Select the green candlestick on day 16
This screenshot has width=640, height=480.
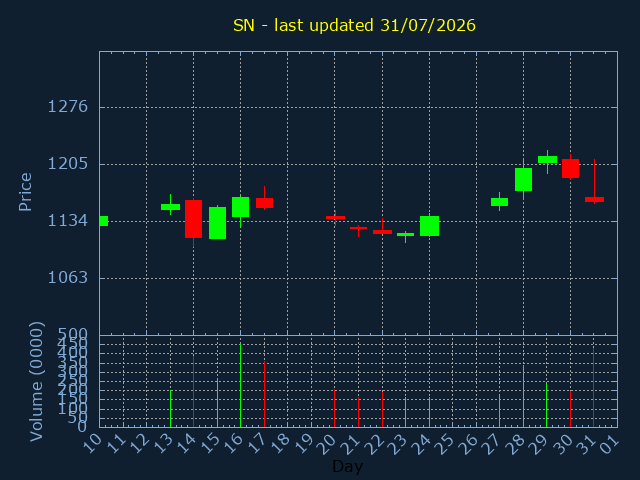click(x=240, y=207)
